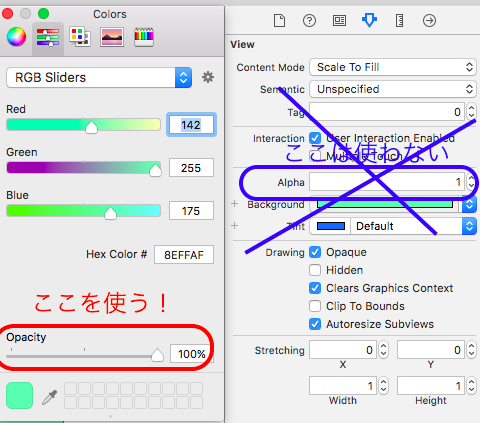This screenshot has width=480, height=423.
Task: Click the Opacity slider handle
Action: coord(157,355)
